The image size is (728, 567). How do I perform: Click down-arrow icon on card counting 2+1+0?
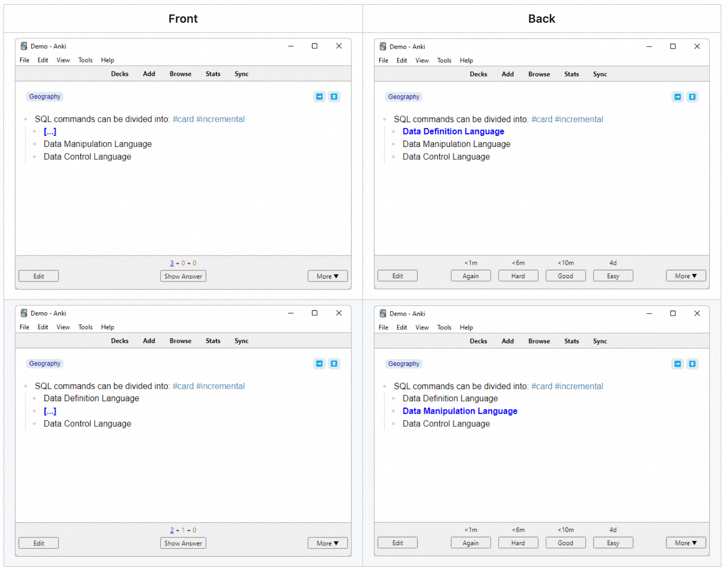pyautogui.click(x=334, y=364)
